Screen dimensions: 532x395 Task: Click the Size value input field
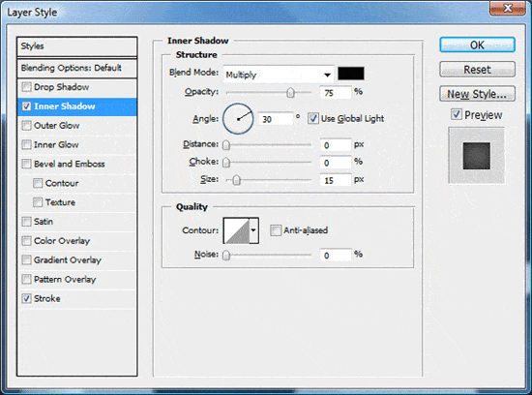(x=336, y=180)
